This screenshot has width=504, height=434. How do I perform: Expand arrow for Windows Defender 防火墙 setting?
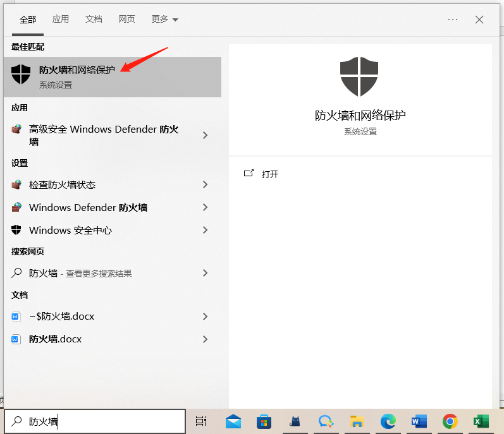click(206, 207)
